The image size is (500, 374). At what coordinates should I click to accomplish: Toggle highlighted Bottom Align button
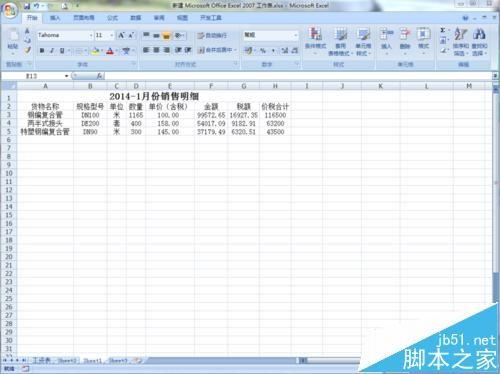click(x=166, y=35)
